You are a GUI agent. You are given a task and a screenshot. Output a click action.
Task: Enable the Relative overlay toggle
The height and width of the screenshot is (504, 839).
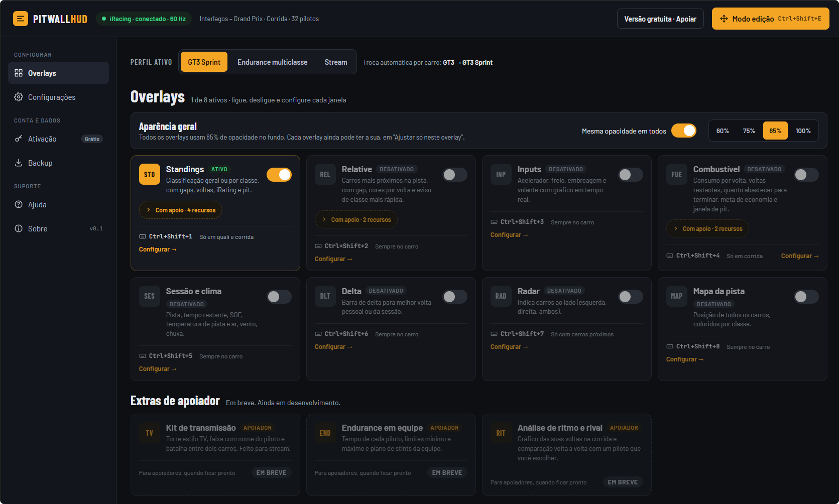coord(455,175)
